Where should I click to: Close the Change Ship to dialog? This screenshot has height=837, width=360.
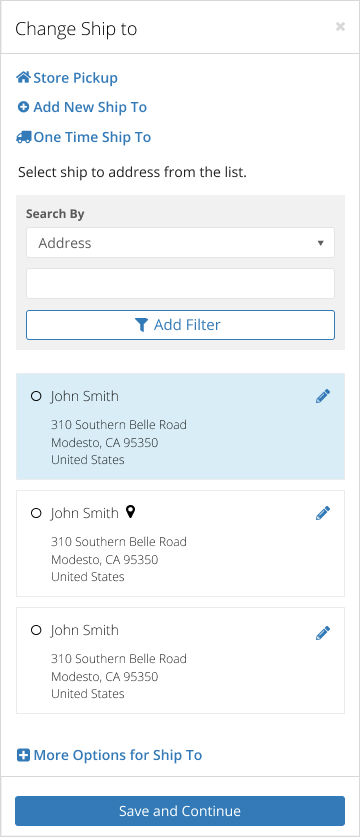pos(340,26)
